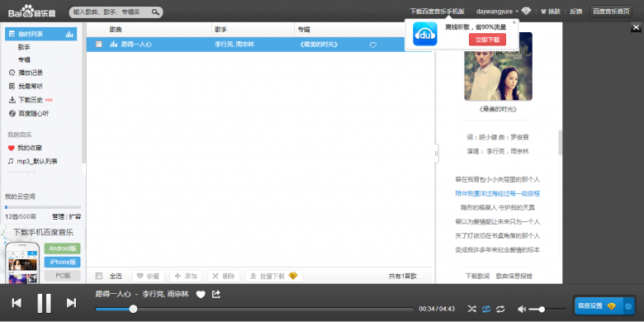This screenshot has width=644, height=322.
Task: Open the gear settings beside 音质设置
Action: point(627,306)
